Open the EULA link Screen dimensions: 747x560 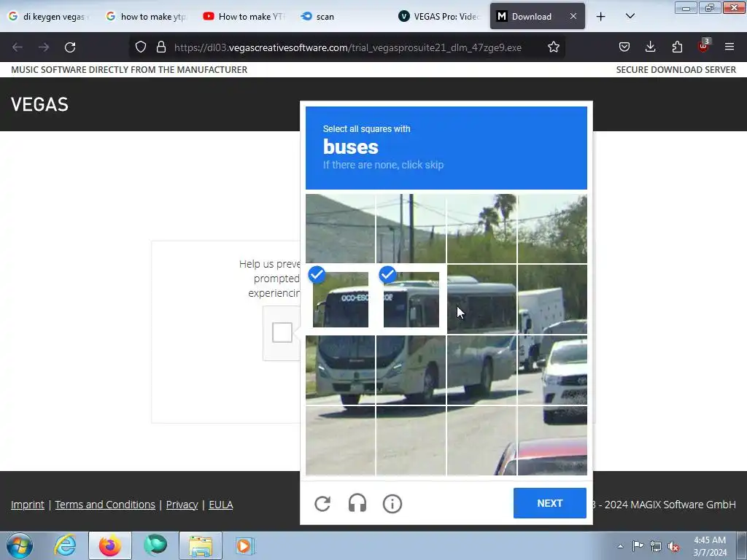[x=220, y=505]
